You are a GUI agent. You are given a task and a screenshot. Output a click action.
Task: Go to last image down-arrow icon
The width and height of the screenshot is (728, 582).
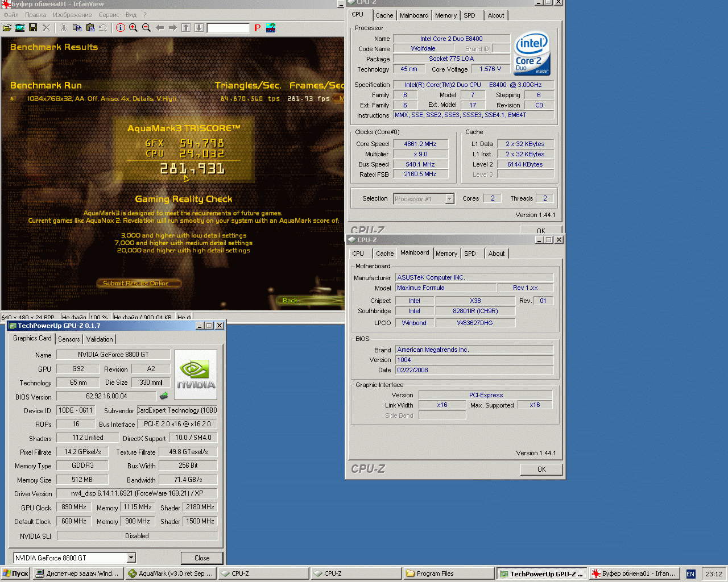(199, 27)
